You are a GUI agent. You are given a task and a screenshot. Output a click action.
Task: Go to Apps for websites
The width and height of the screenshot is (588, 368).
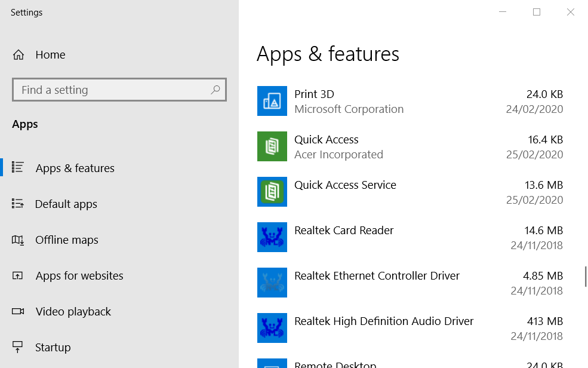click(x=79, y=276)
